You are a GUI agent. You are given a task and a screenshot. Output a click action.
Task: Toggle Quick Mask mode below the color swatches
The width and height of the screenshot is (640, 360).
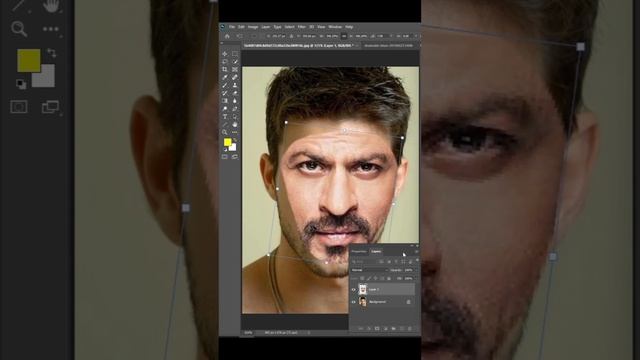click(224, 156)
